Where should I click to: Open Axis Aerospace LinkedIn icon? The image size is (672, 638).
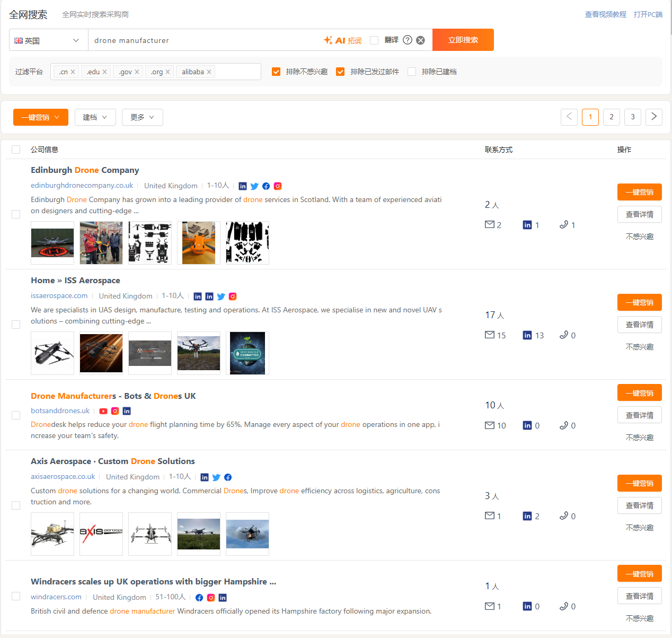point(205,477)
